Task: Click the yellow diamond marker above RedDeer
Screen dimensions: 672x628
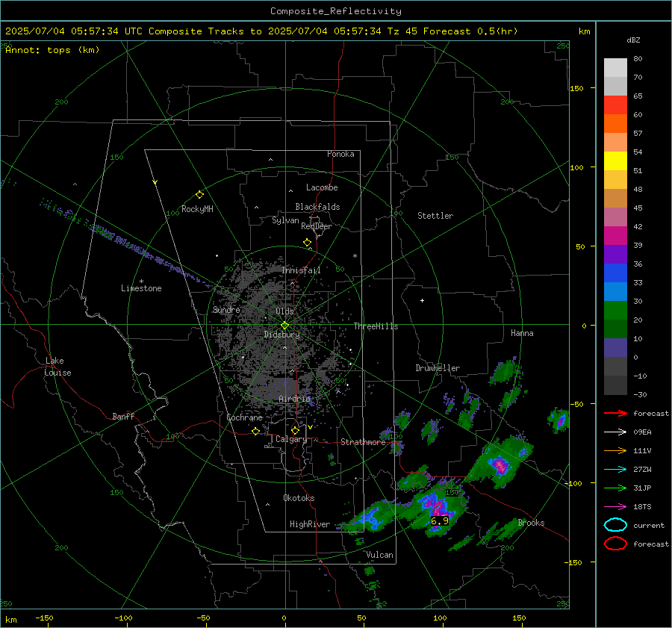Action: point(307,243)
